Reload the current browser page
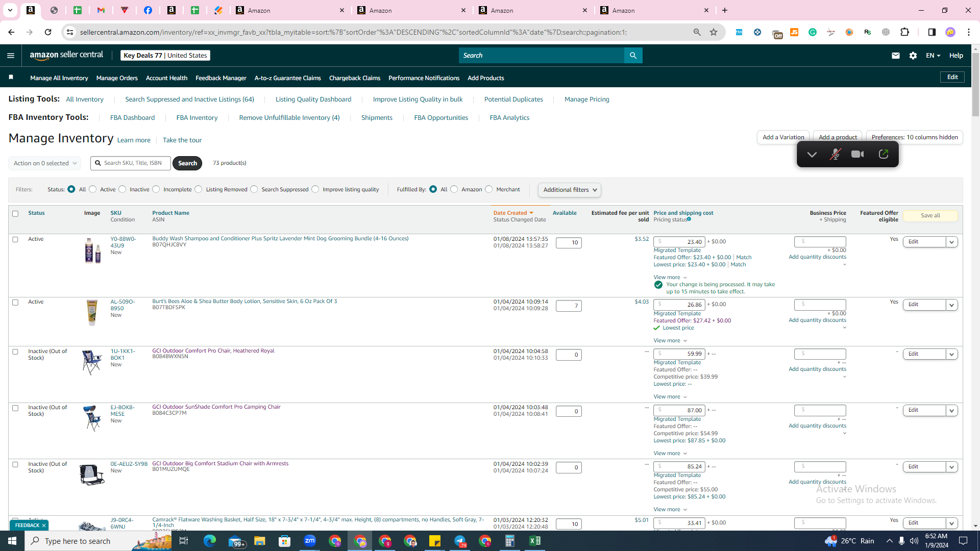The image size is (980, 551). pyautogui.click(x=48, y=32)
